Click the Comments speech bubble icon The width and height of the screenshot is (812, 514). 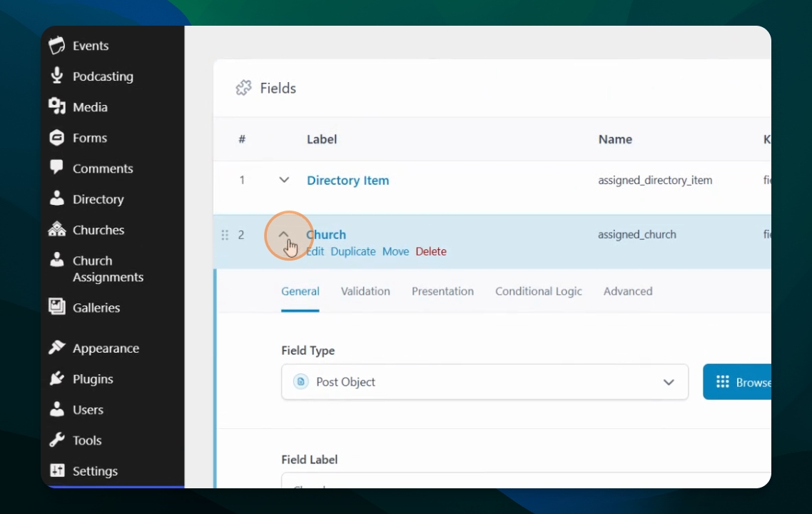tap(57, 167)
